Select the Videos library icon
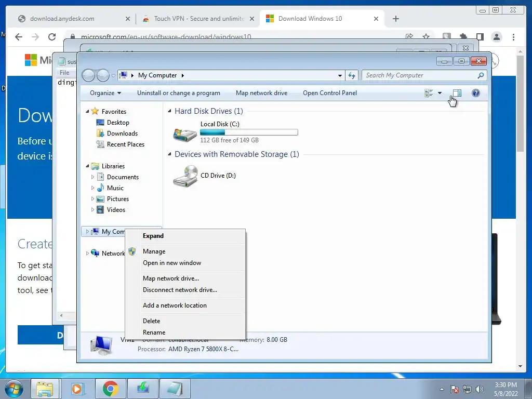Screen dimensions: 532x399 [100, 210]
